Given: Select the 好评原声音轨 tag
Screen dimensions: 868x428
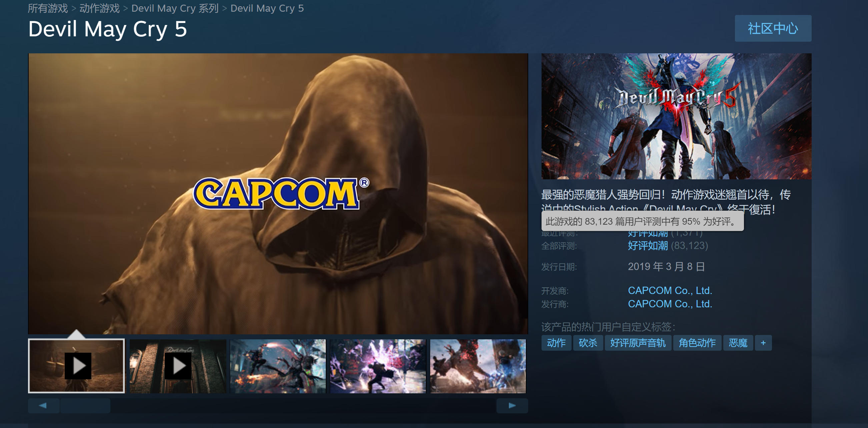Looking at the screenshot, I should (x=638, y=343).
